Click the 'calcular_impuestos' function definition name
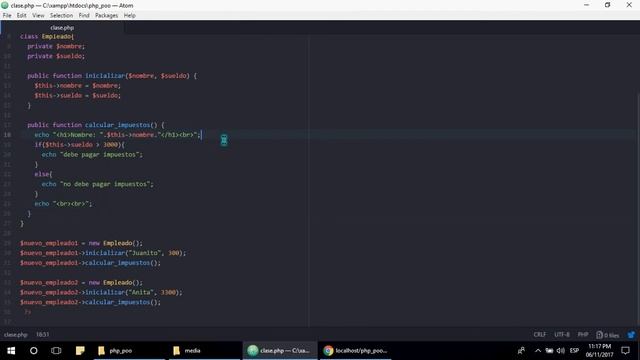The image size is (640, 360). pos(118,125)
